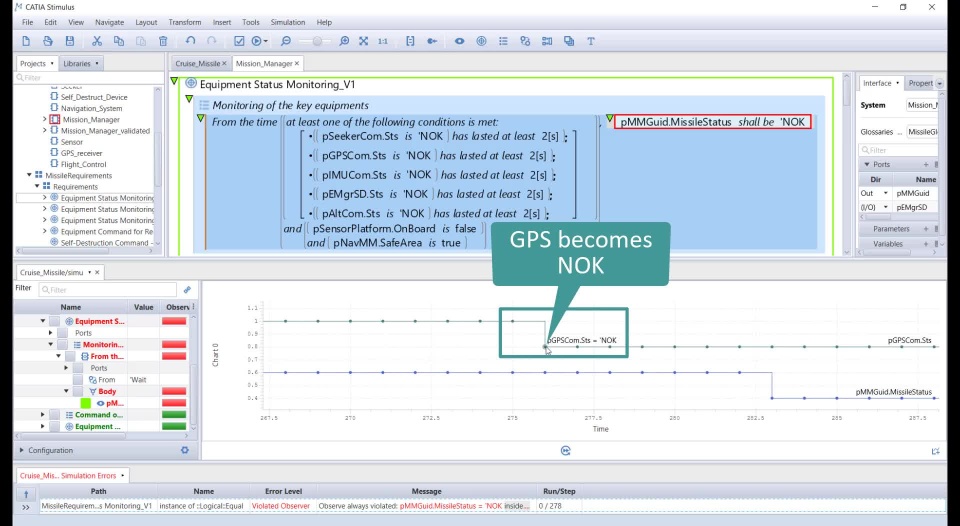Image resolution: width=960 pixels, height=526 pixels.
Task: Toggle checkbox beside From th... row
Action: click(70, 356)
